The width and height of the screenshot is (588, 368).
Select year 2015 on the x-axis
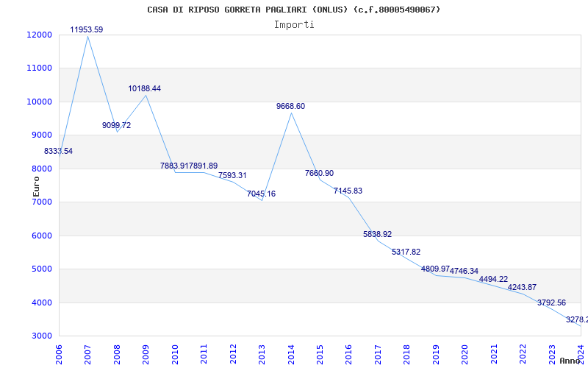point(320,354)
